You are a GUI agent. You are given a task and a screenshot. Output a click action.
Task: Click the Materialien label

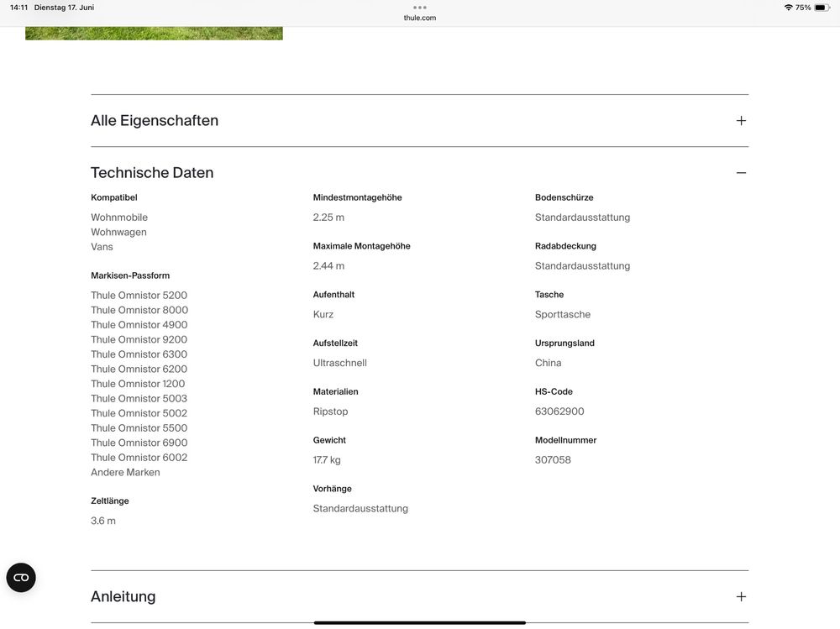pos(335,391)
